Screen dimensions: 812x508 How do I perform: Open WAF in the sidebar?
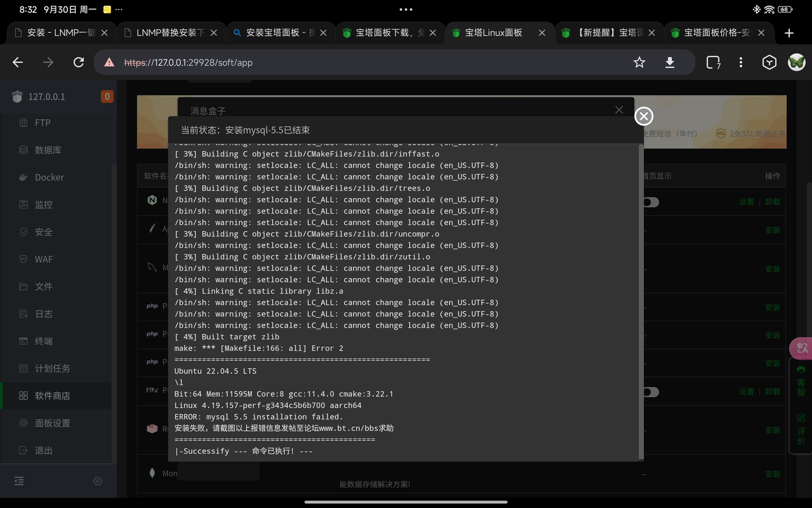[57, 259]
